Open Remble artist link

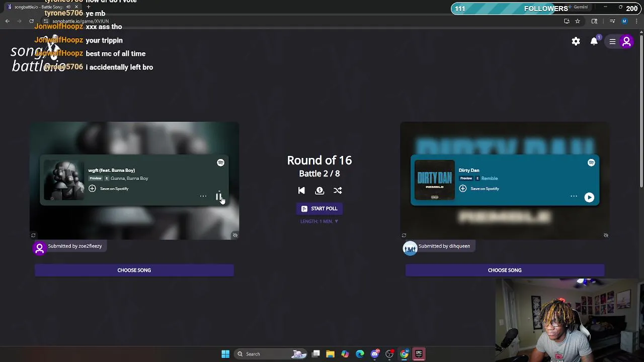(489, 178)
